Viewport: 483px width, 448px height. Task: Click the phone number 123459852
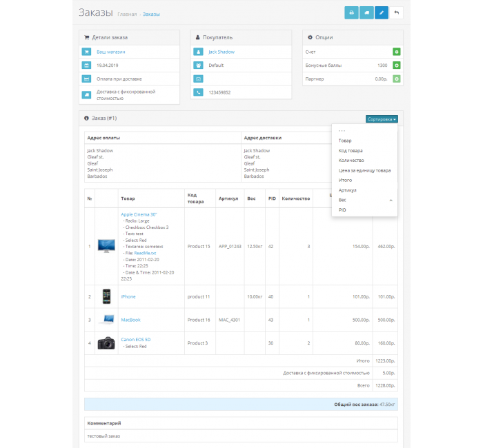click(219, 92)
